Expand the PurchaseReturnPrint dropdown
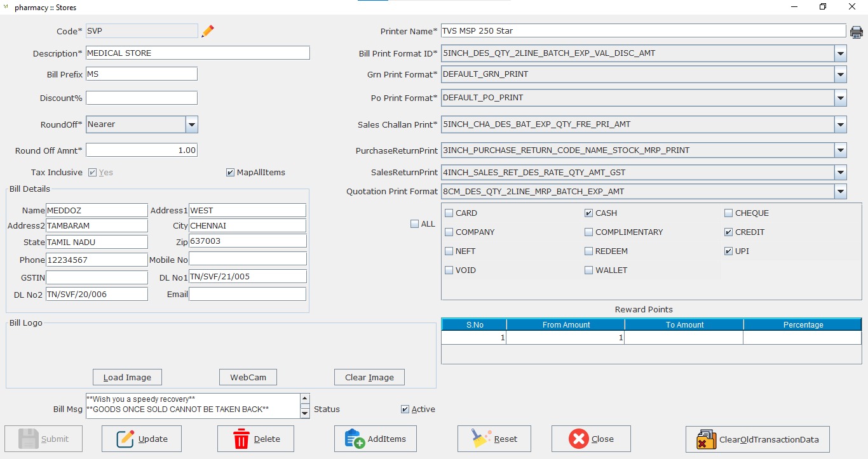The width and height of the screenshot is (868, 459). pos(841,150)
